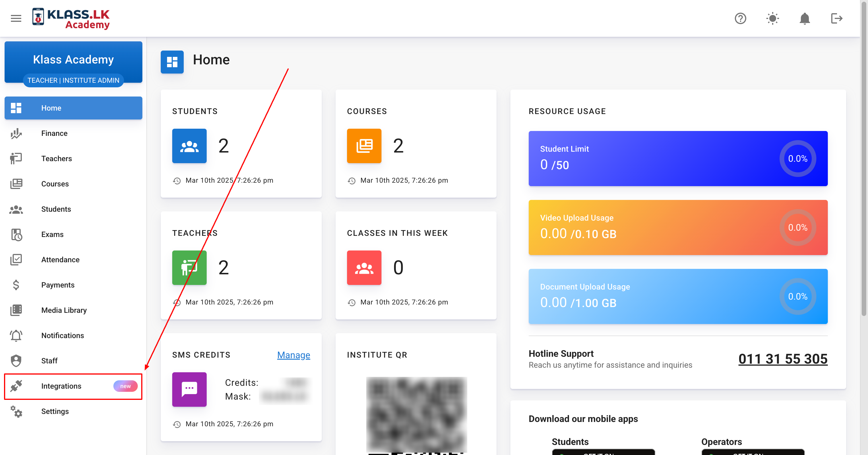Click the Payments dollar icon

[16, 285]
